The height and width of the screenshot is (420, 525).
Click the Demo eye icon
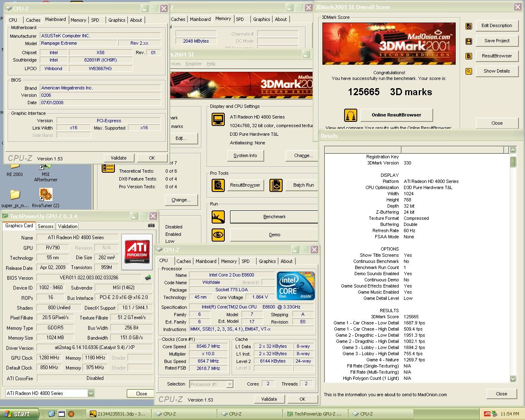click(x=218, y=235)
